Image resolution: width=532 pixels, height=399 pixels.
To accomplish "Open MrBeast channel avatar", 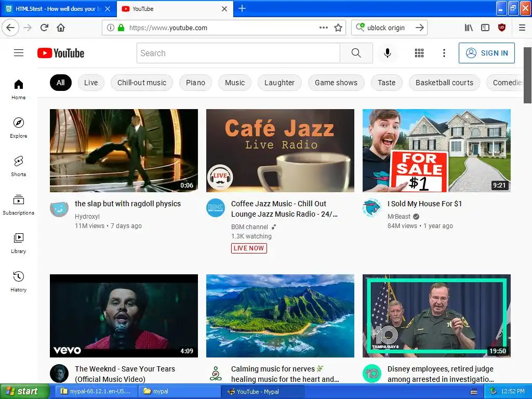I will (x=372, y=208).
